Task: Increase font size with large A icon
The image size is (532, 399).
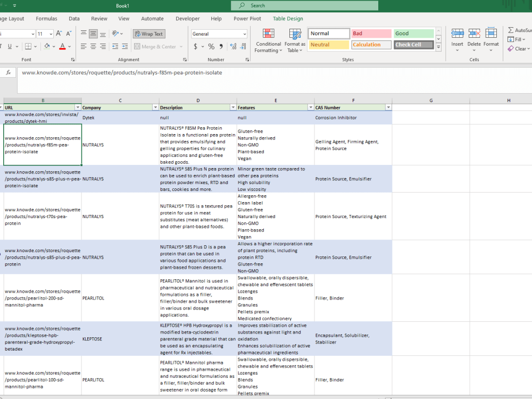Action: pyautogui.click(x=59, y=34)
